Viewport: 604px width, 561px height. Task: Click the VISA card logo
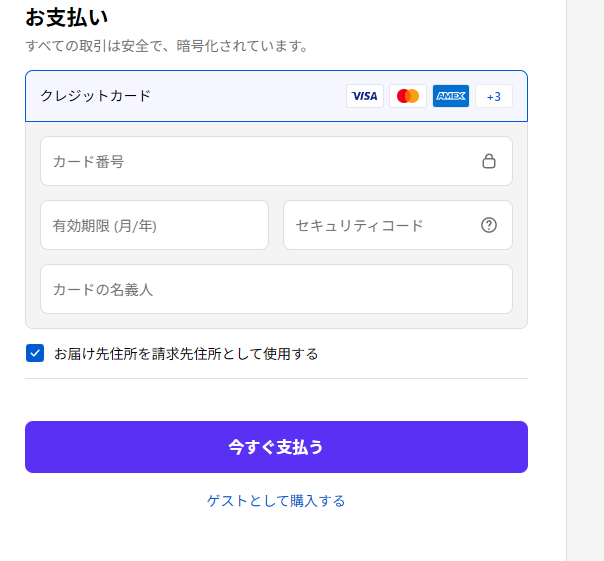[x=365, y=96]
